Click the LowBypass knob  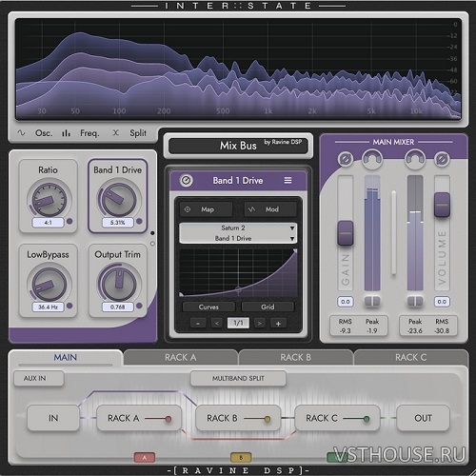coord(49,284)
